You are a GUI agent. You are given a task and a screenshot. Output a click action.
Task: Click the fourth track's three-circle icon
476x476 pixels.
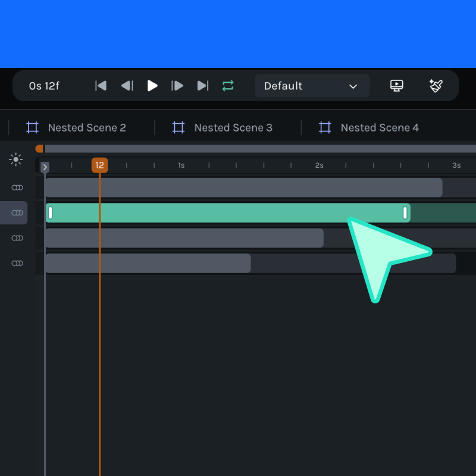click(17, 263)
